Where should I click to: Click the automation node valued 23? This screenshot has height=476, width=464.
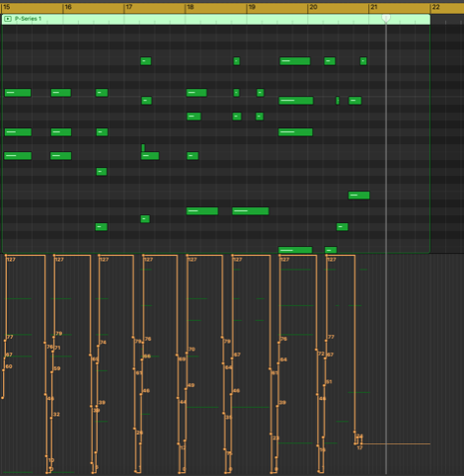pos(271,434)
